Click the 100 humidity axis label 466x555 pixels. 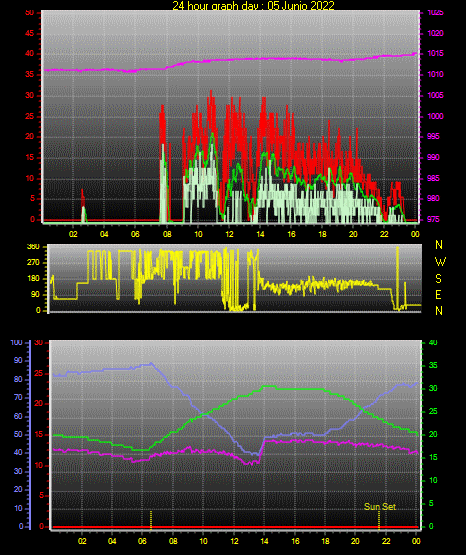pos(17,343)
